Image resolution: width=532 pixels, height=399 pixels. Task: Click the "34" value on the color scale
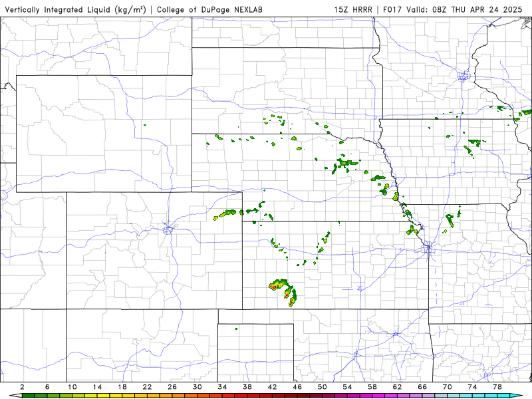tap(222, 387)
